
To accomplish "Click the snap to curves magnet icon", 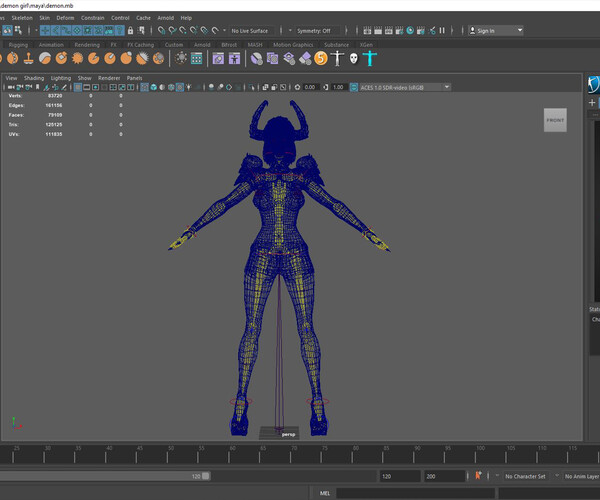I will (x=172, y=31).
